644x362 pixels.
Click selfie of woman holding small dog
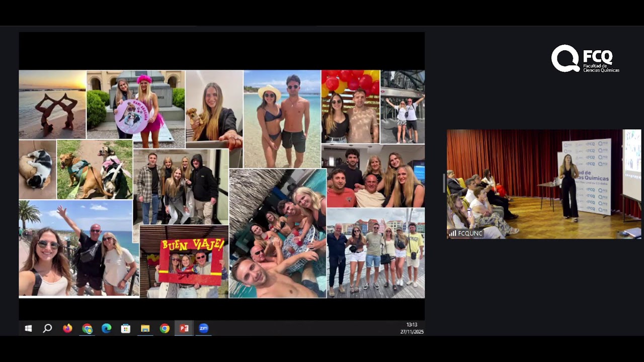click(x=214, y=109)
